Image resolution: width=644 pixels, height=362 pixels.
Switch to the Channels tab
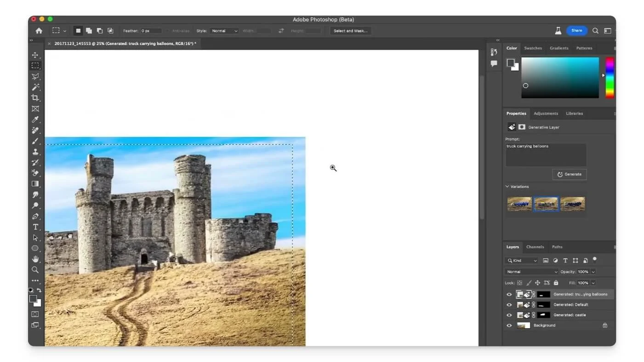coord(535,247)
